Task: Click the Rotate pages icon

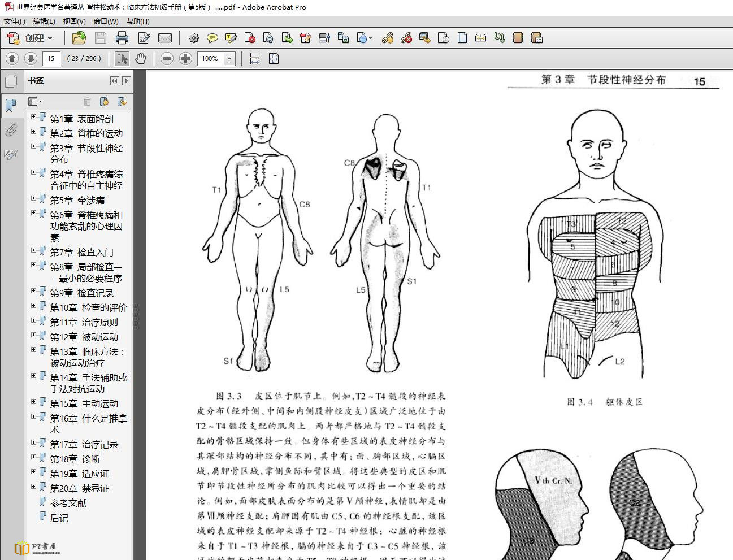Action: (x=268, y=38)
